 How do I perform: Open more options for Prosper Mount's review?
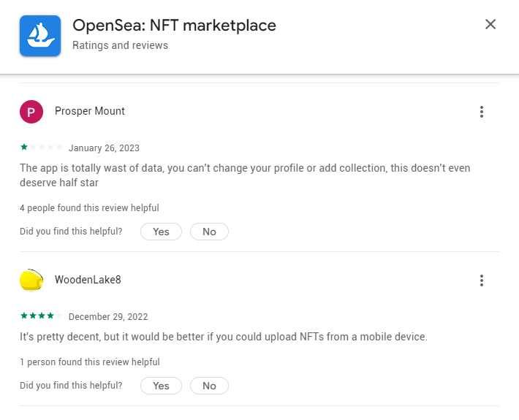482,112
